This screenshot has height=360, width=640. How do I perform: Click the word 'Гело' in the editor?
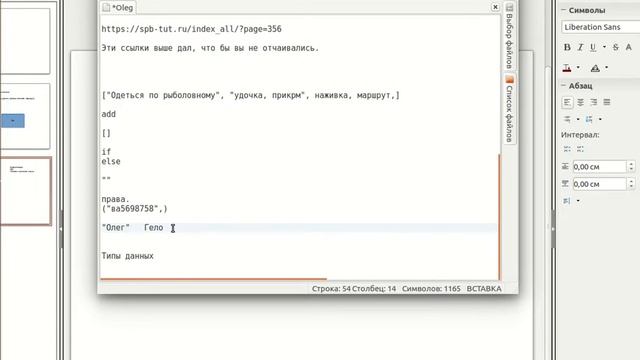coord(154,228)
